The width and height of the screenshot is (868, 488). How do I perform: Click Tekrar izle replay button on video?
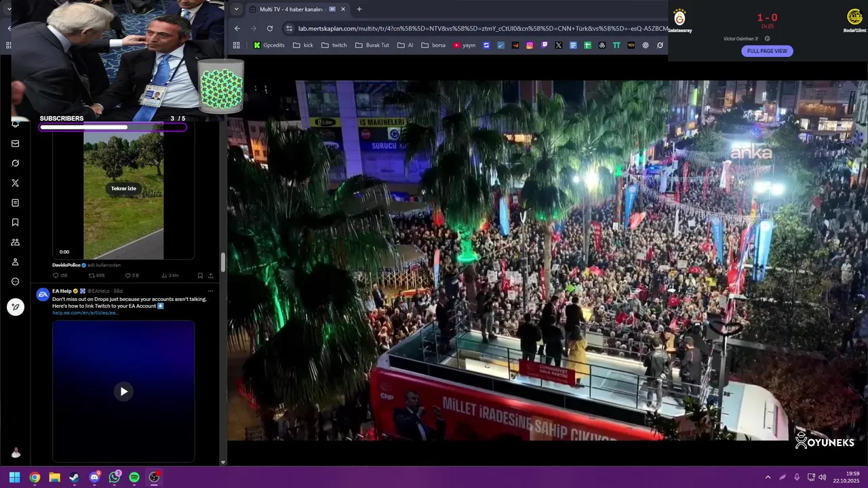[x=123, y=188]
